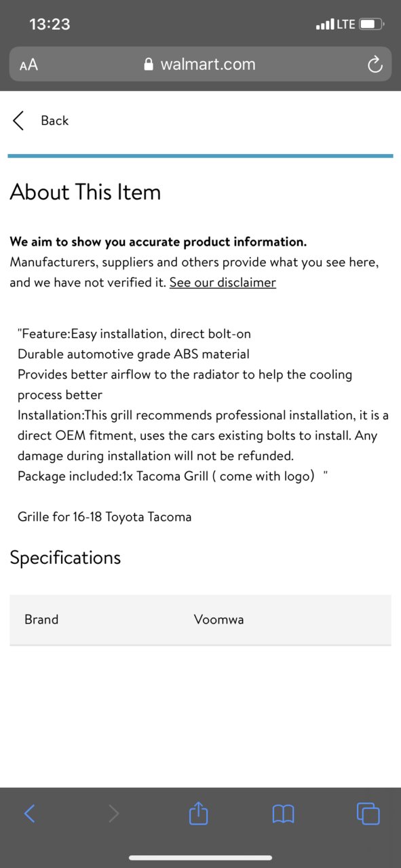The image size is (401, 868).
Task: Tap the padlock icon in address bar
Action: pos(149,64)
